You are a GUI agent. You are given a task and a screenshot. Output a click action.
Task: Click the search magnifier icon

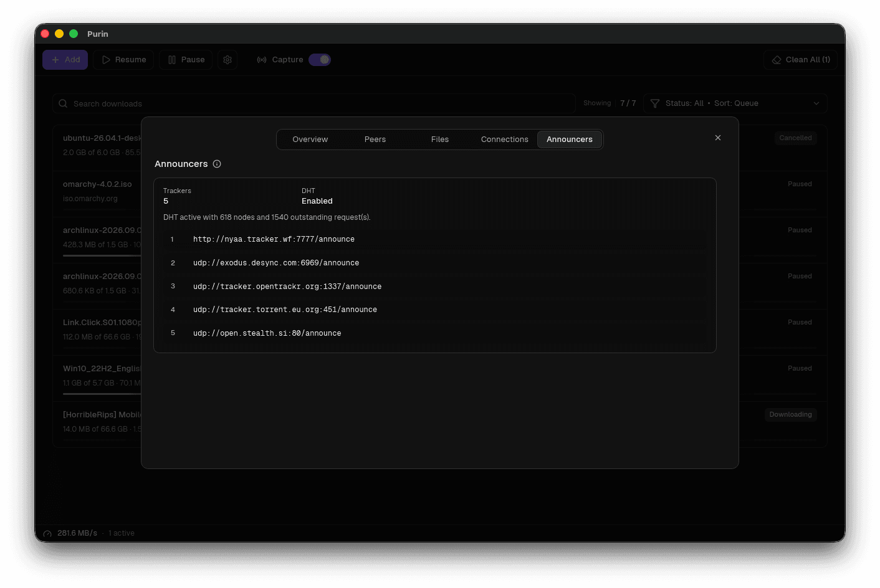(x=63, y=103)
